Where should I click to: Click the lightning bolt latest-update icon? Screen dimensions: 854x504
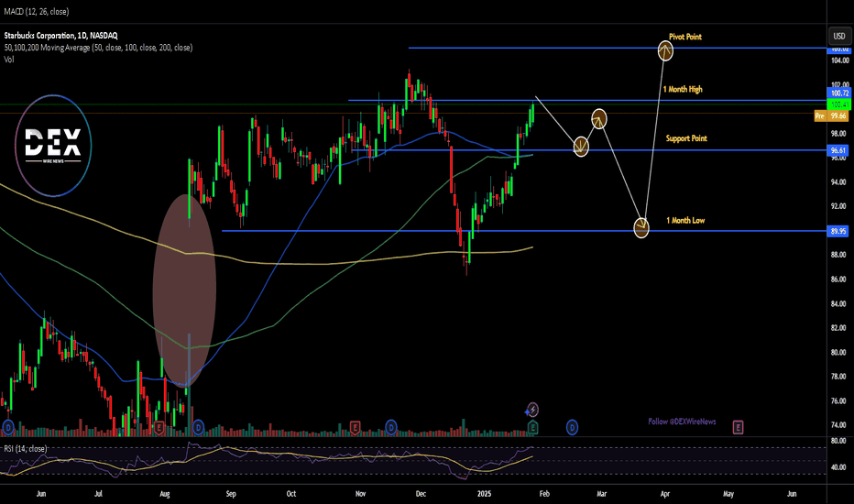[533, 410]
